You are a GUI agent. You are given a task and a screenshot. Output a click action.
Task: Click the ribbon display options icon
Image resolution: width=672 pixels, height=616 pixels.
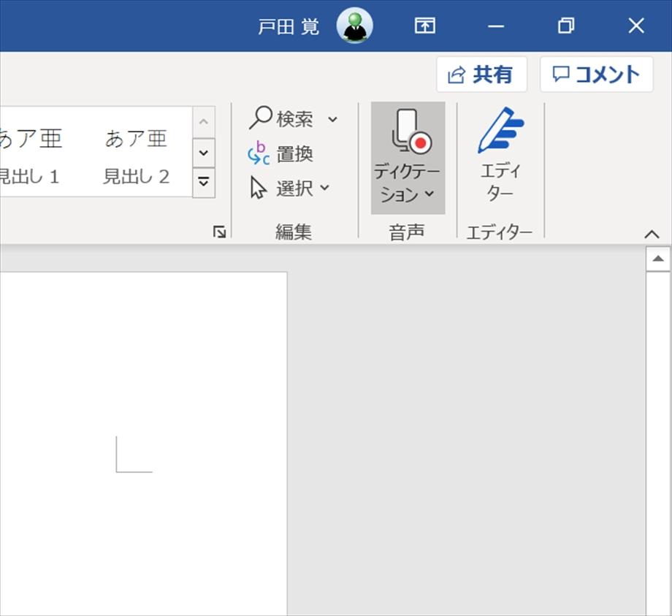424,26
